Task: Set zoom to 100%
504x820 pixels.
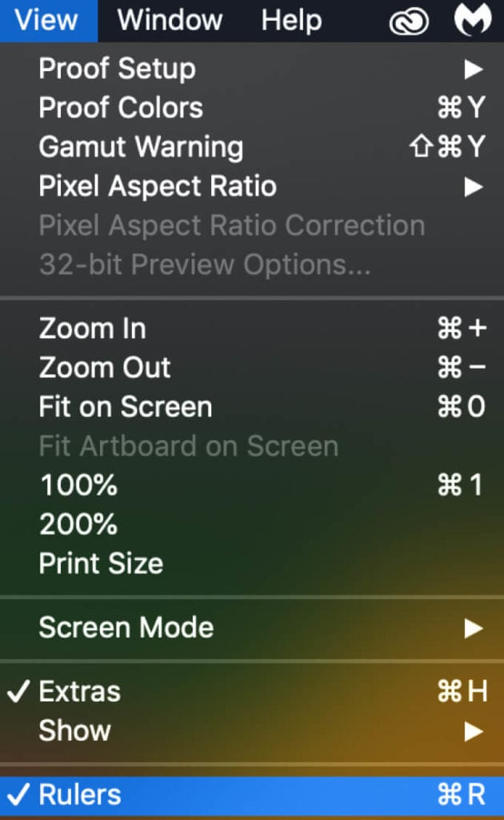Action: click(78, 485)
